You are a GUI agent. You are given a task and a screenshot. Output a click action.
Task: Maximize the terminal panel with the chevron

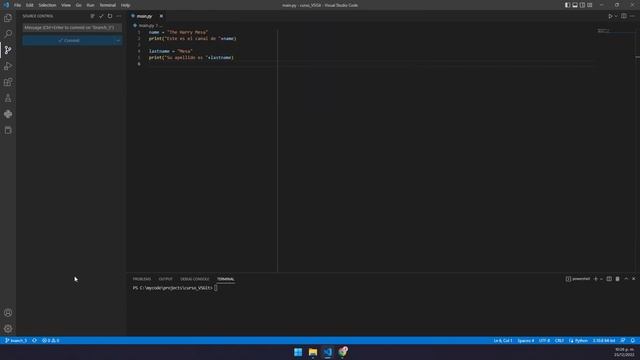(x=626, y=279)
